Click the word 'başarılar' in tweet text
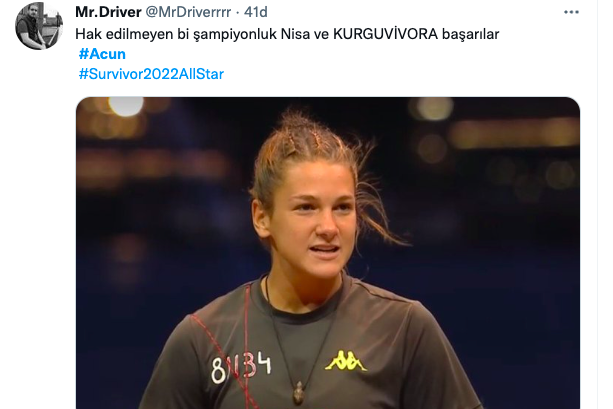Image resolution: width=613 pixels, height=409 pixels. [471, 34]
